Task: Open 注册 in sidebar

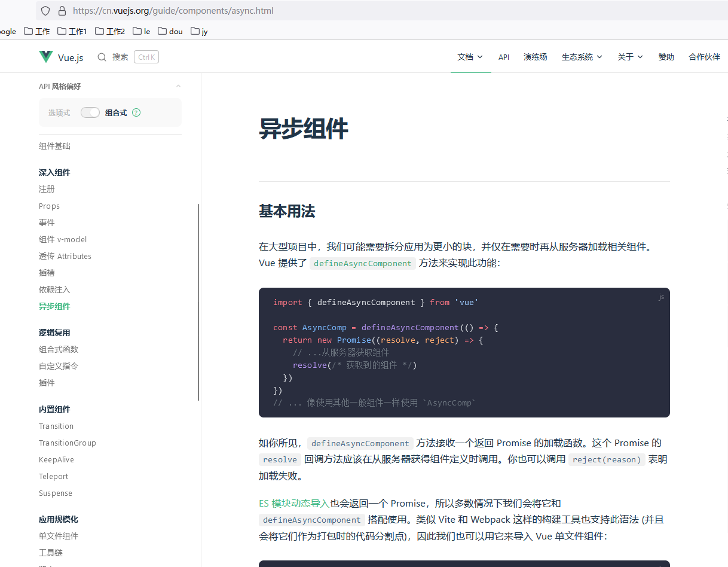Action: coord(47,189)
